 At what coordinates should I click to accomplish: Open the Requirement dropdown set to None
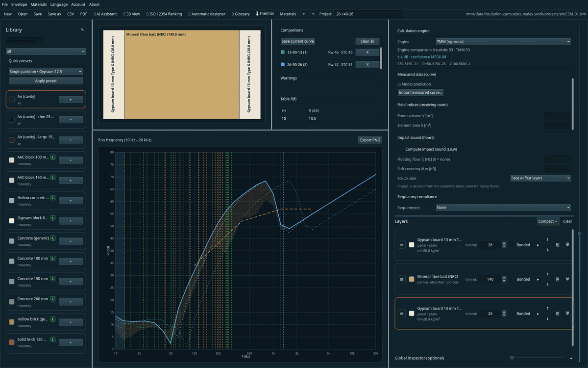(504, 208)
